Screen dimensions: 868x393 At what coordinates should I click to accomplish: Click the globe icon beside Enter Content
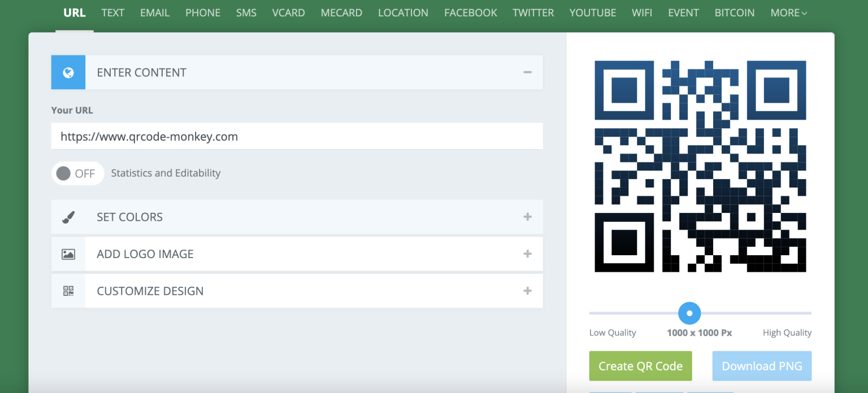tap(68, 72)
